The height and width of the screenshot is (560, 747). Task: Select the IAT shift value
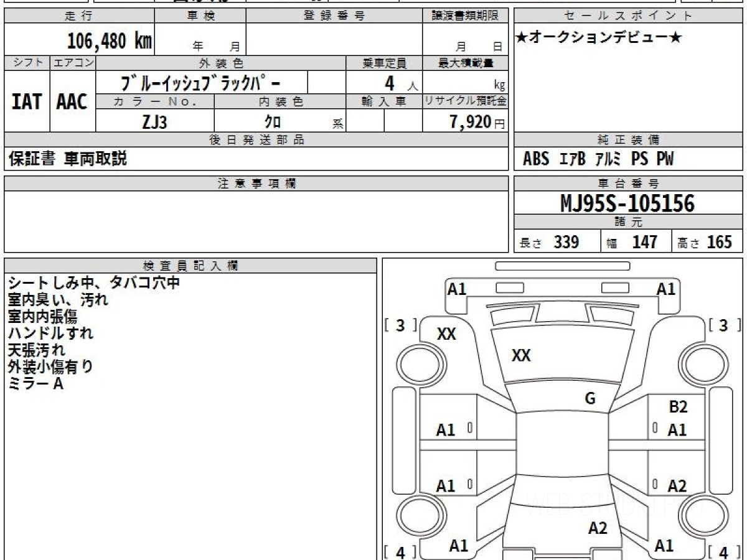27,101
